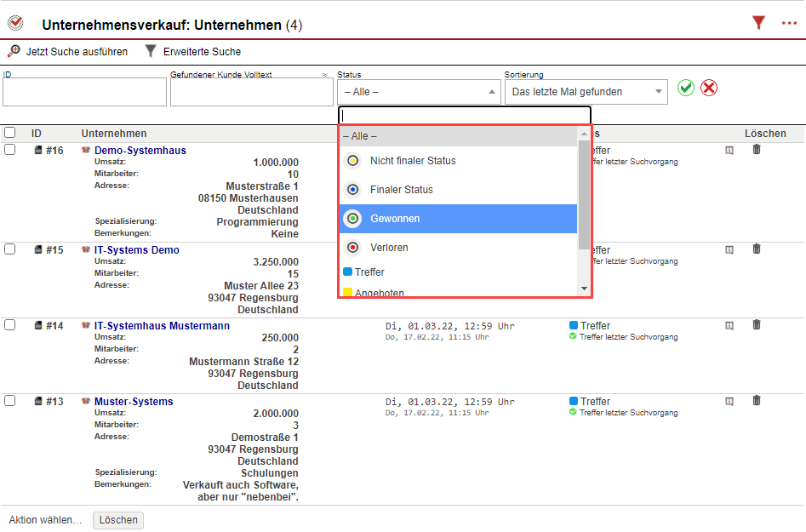The width and height of the screenshot is (806, 532).
Task: Delete IT-Systemhaus Mustermann via trash icon
Action: 757,325
